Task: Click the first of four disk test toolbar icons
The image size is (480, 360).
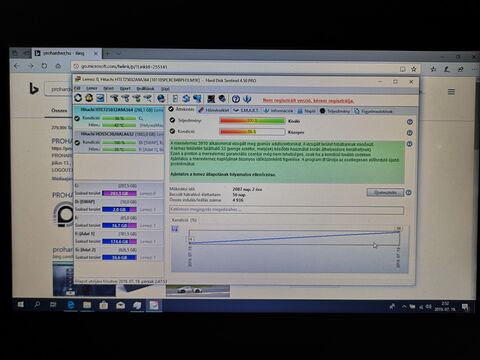Action: click(x=114, y=98)
